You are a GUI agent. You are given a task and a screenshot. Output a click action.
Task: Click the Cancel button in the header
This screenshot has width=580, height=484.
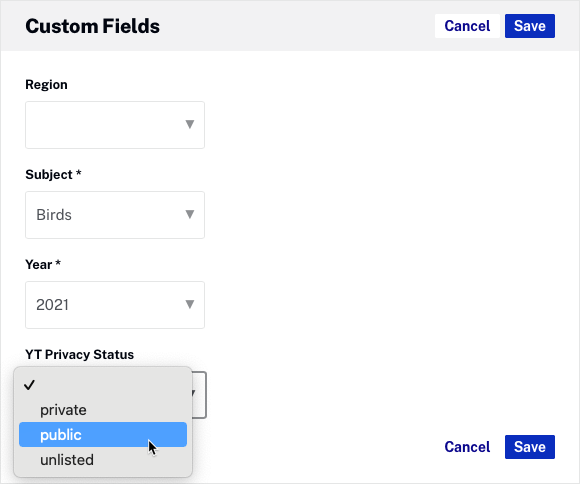467,26
